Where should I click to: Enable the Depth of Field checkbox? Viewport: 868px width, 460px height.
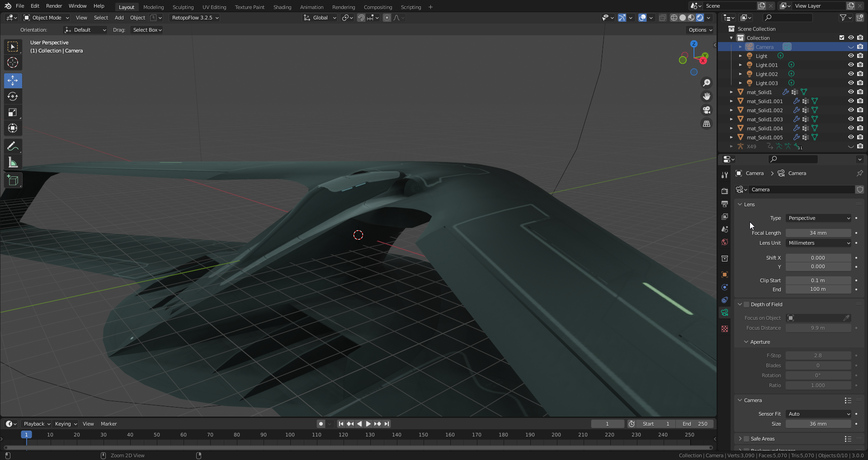[747, 304]
